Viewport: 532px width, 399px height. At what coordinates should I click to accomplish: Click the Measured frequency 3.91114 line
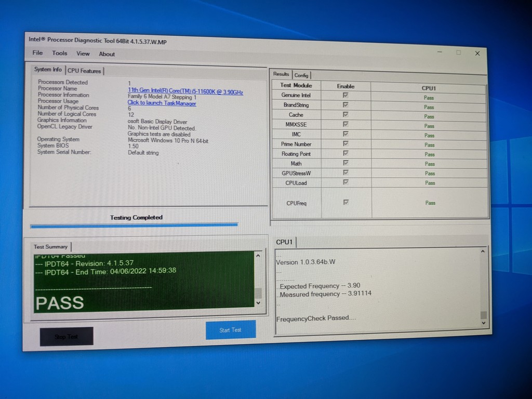point(324,294)
